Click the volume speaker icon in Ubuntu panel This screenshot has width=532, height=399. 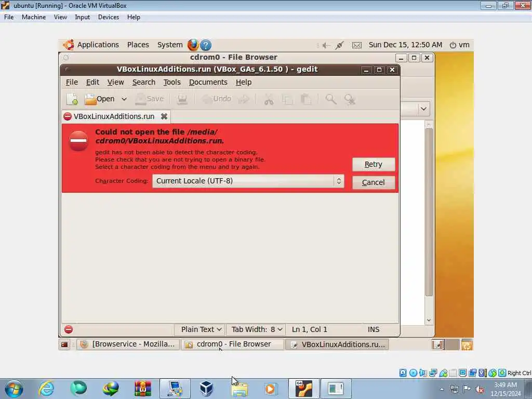326,45
